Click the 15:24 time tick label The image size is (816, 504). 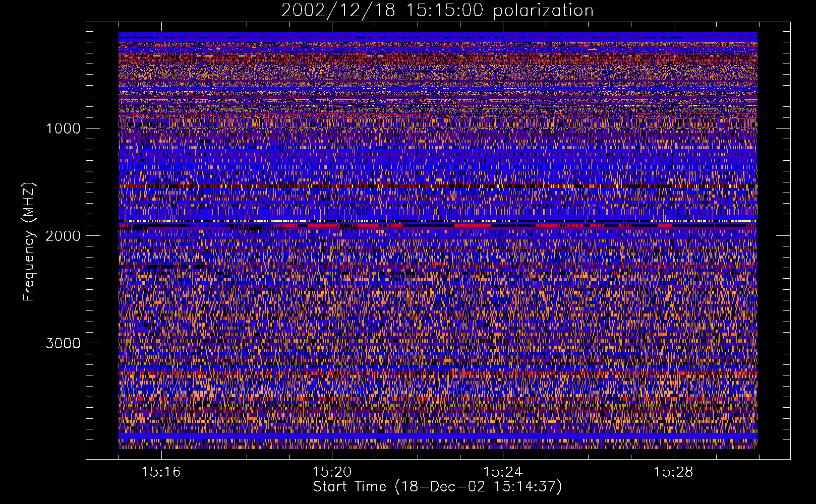click(503, 472)
